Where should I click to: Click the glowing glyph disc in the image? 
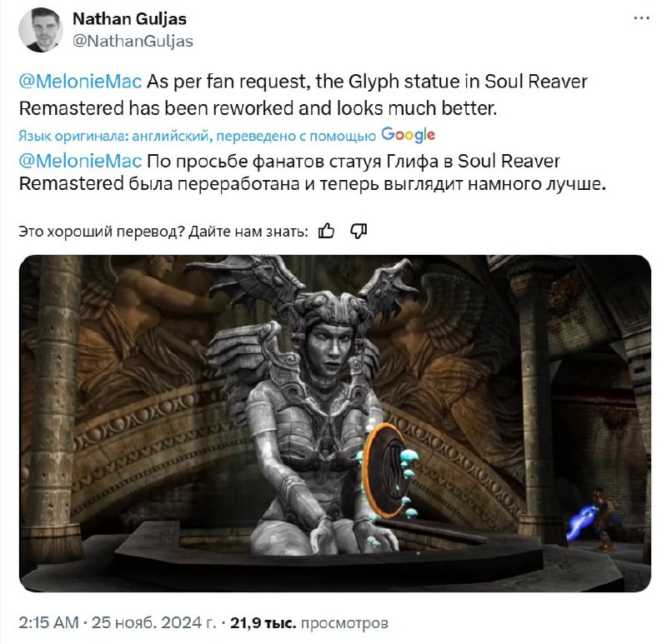point(389,471)
